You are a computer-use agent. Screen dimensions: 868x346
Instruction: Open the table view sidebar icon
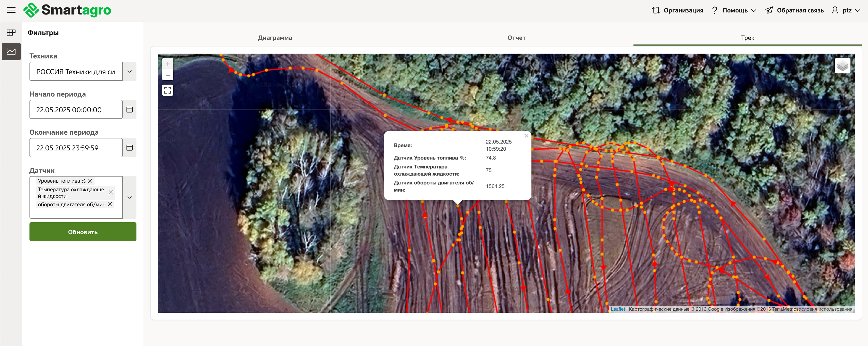[x=11, y=33]
